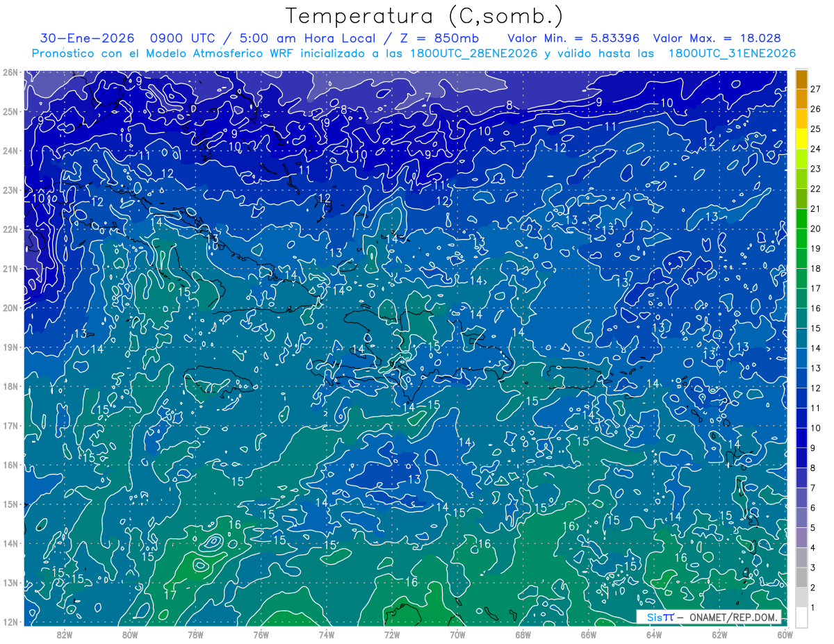The width and height of the screenshot is (834, 644).
Task: Click color scale label "12"
Action: pos(816,388)
